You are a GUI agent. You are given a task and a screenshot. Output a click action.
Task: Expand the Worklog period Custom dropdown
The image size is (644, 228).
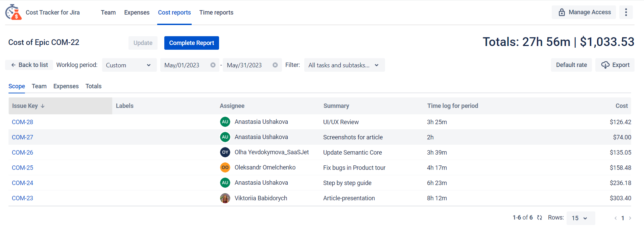coord(129,65)
